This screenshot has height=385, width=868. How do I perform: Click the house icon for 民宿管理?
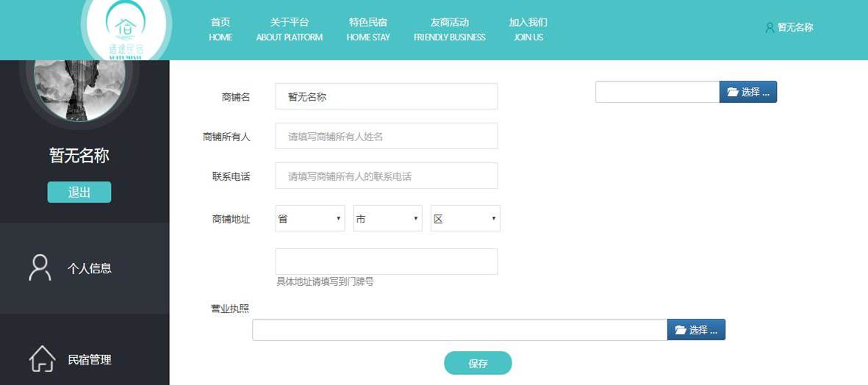pos(41,359)
